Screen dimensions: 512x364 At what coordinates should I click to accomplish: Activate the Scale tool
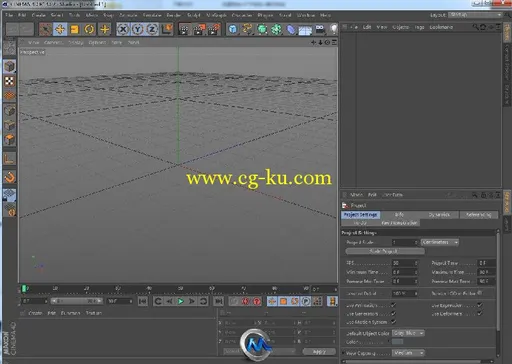[75, 29]
